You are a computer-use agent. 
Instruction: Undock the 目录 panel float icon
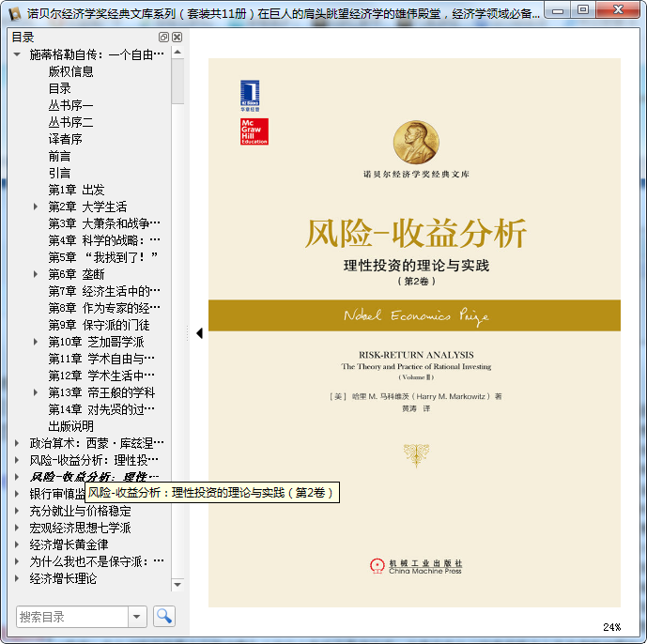coord(163,38)
